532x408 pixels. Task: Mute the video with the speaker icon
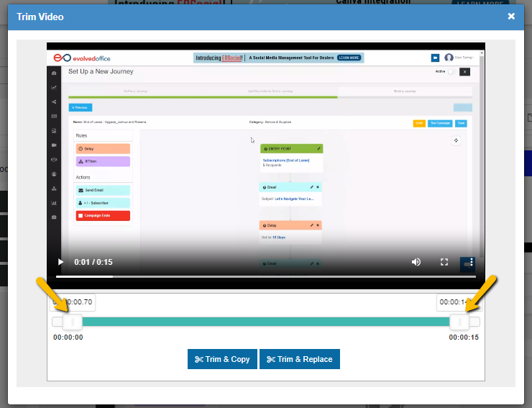tap(416, 262)
